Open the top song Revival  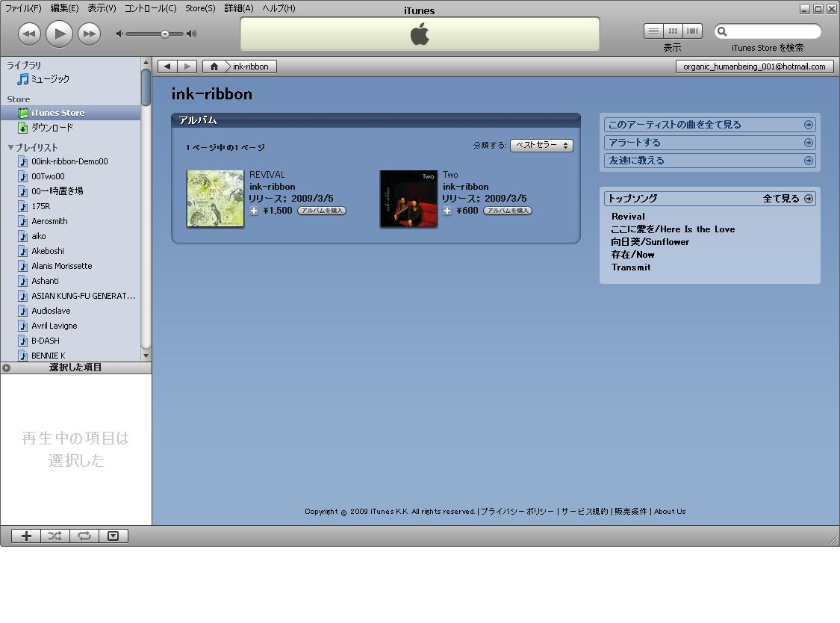point(628,217)
